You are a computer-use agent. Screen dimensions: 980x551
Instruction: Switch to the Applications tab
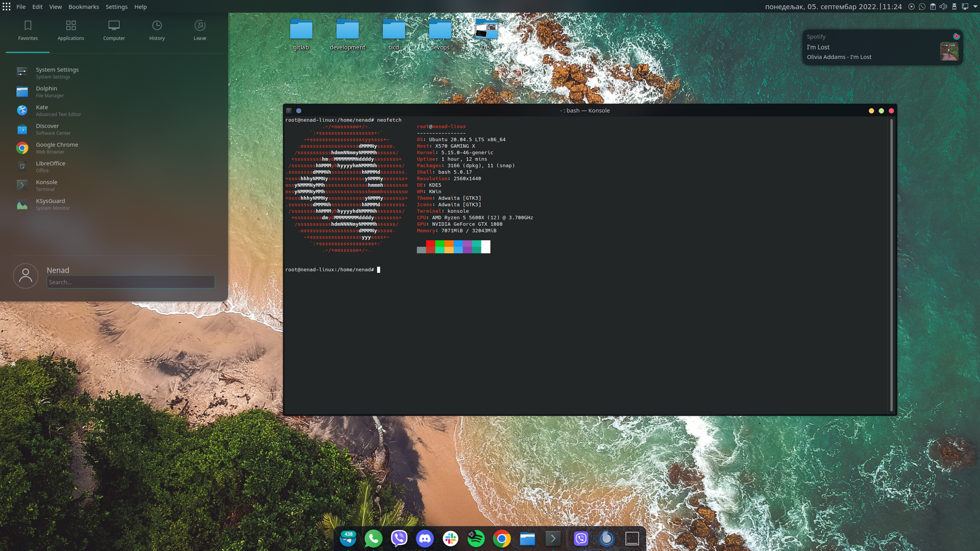(70, 30)
